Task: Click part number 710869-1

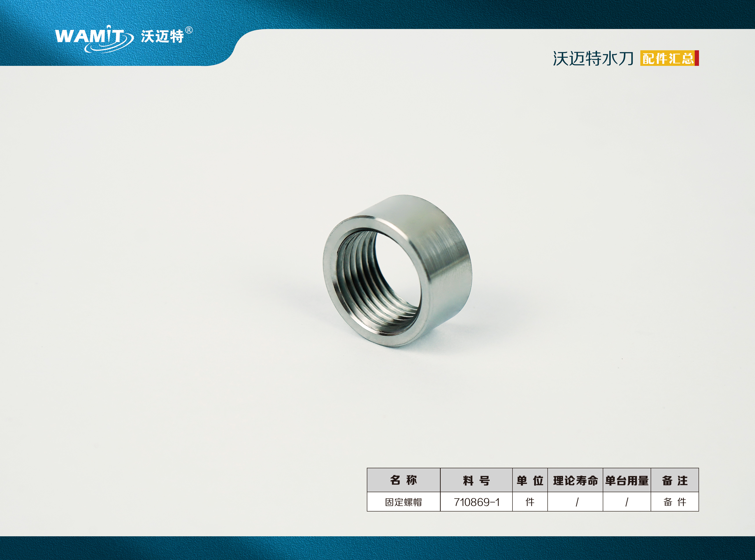Action: tap(476, 502)
